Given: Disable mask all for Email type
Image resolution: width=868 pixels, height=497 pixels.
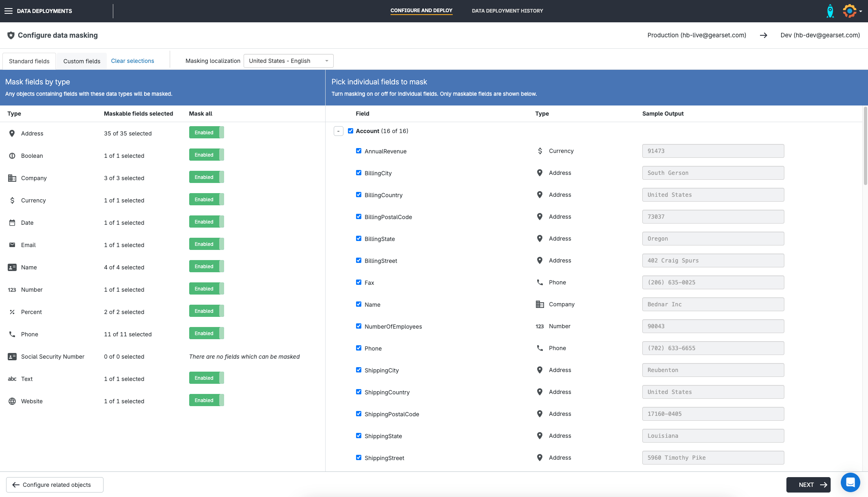Looking at the screenshot, I should click(x=206, y=244).
